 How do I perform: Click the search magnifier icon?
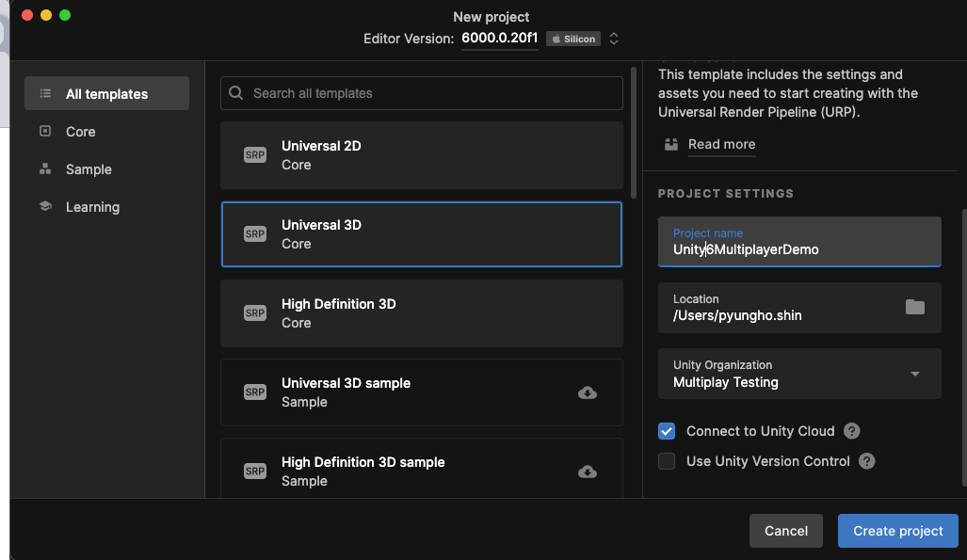(x=235, y=93)
